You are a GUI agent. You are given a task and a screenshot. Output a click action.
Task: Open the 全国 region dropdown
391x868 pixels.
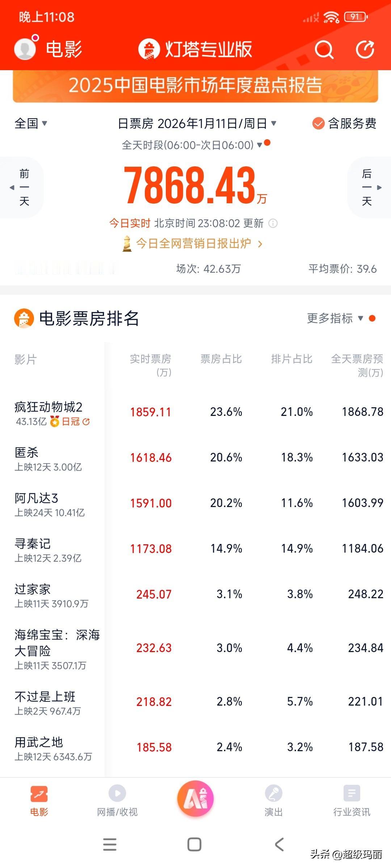click(31, 123)
